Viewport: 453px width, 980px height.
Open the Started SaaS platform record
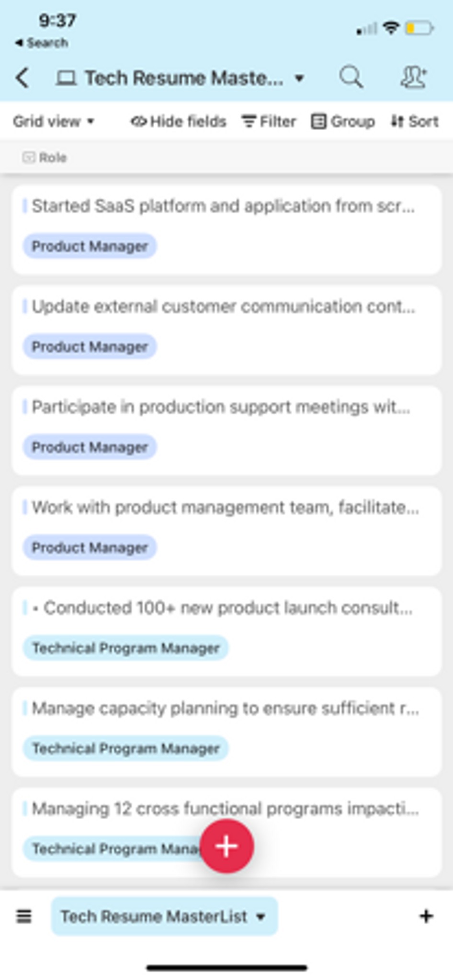[226, 230]
